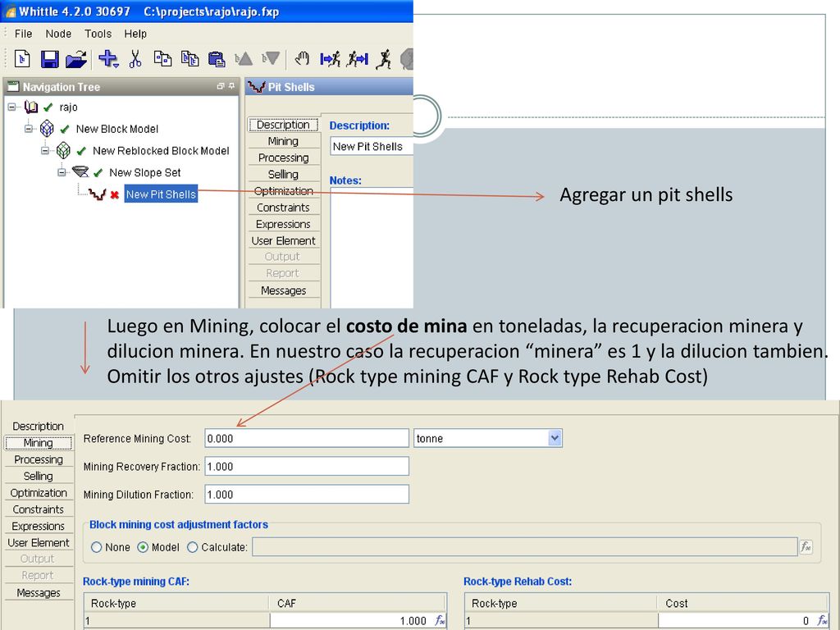Select New Block Model in the tree

pyautogui.click(x=117, y=129)
